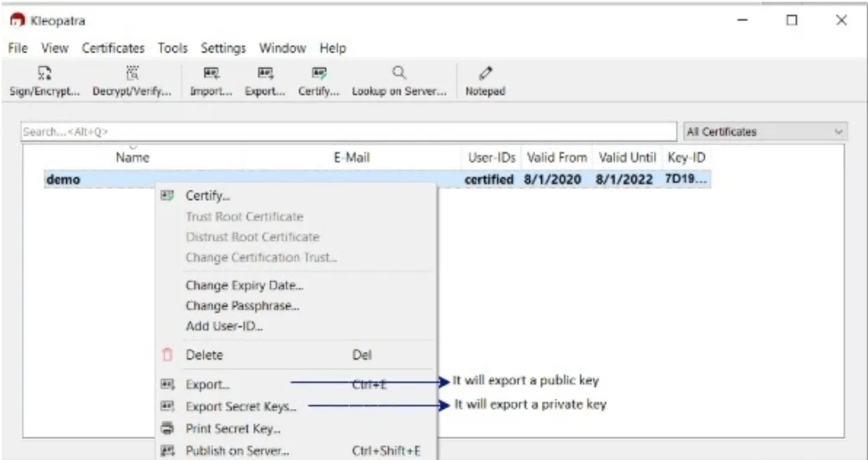Sort by the Key-ID column header

(x=687, y=158)
